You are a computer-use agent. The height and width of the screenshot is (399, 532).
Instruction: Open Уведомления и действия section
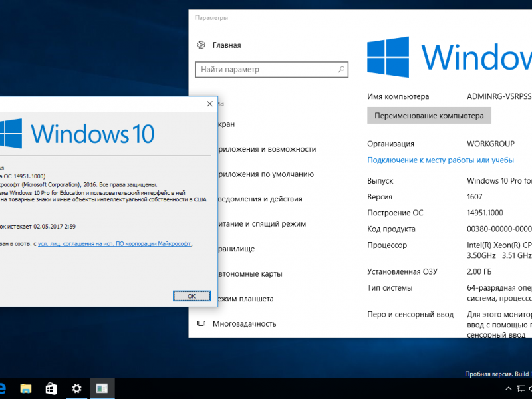point(260,199)
